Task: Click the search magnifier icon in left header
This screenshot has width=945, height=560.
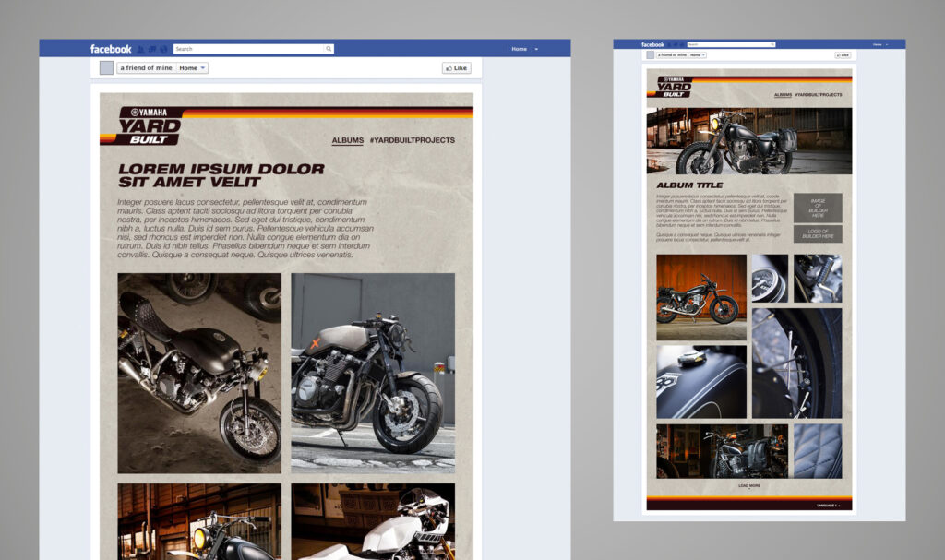Action: click(x=328, y=49)
